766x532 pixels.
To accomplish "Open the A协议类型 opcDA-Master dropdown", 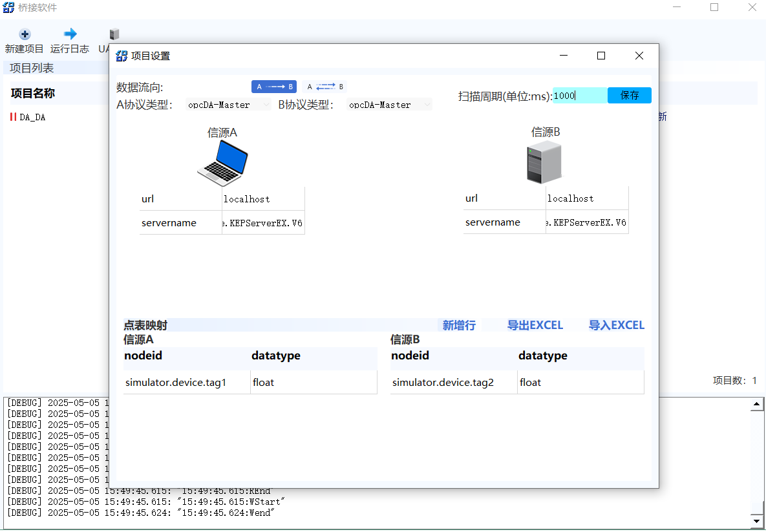I will pos(228,105).
